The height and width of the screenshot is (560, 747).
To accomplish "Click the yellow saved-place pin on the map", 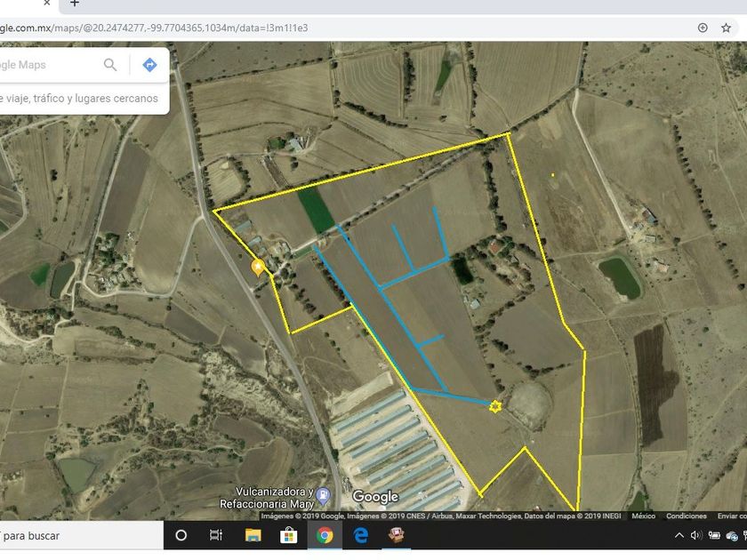I will tap(259, 266).
